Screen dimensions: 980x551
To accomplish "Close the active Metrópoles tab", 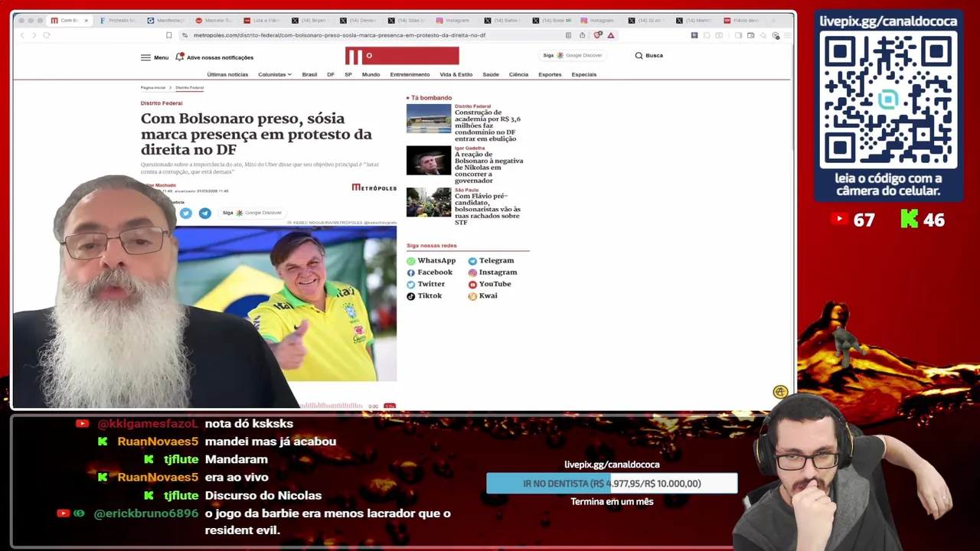I will pyautogui.click(x=86, y=21).
